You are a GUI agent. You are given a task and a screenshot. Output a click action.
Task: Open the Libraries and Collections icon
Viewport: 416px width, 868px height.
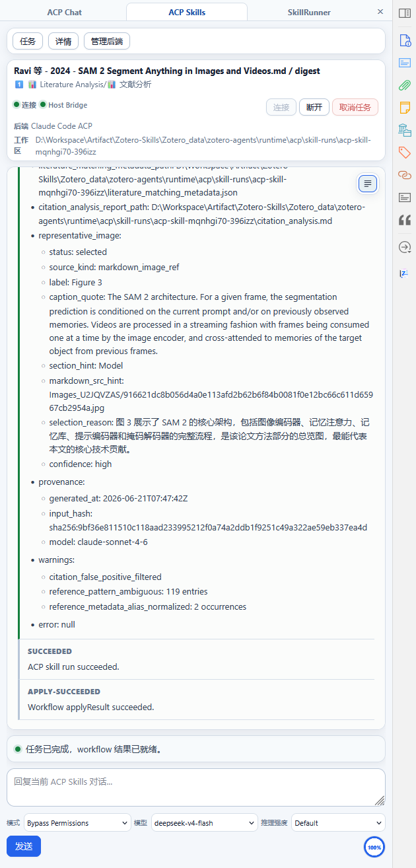pos(405,129)
